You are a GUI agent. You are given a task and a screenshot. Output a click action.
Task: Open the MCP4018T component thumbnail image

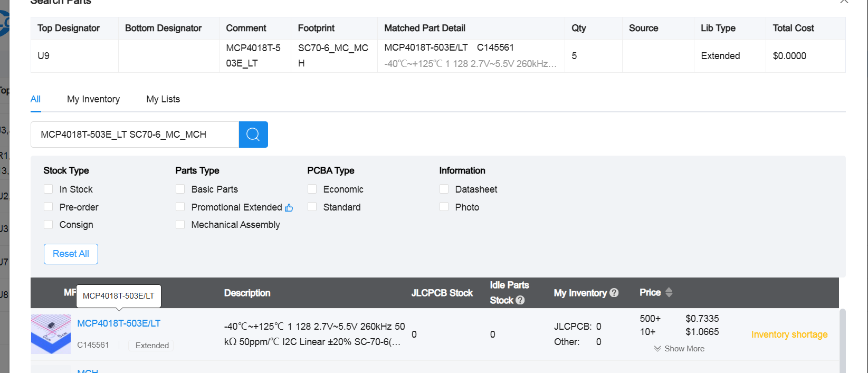pyautogui.click(x=51, y=334)
